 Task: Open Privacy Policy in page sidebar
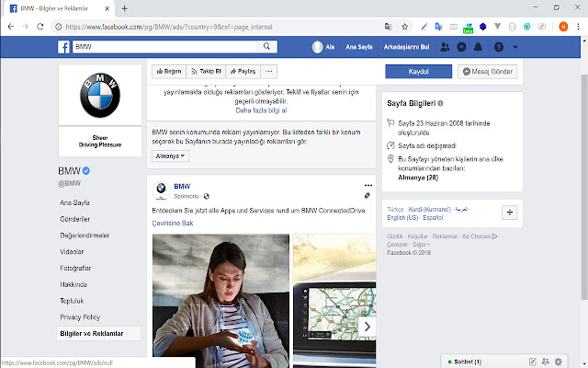tap(80, 316)
